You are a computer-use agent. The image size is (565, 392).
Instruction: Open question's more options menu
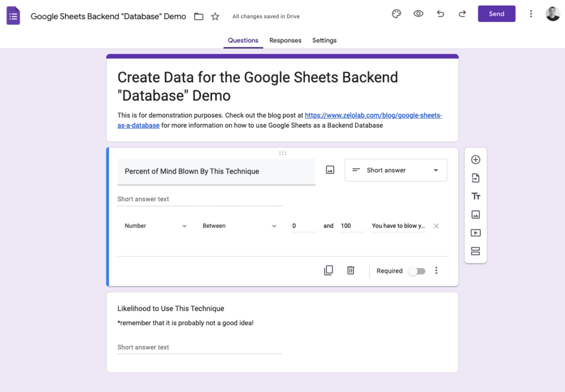(436, 271)
